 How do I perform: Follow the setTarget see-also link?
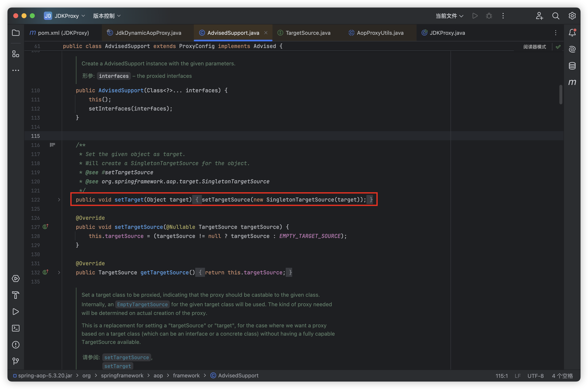(118, 366)
